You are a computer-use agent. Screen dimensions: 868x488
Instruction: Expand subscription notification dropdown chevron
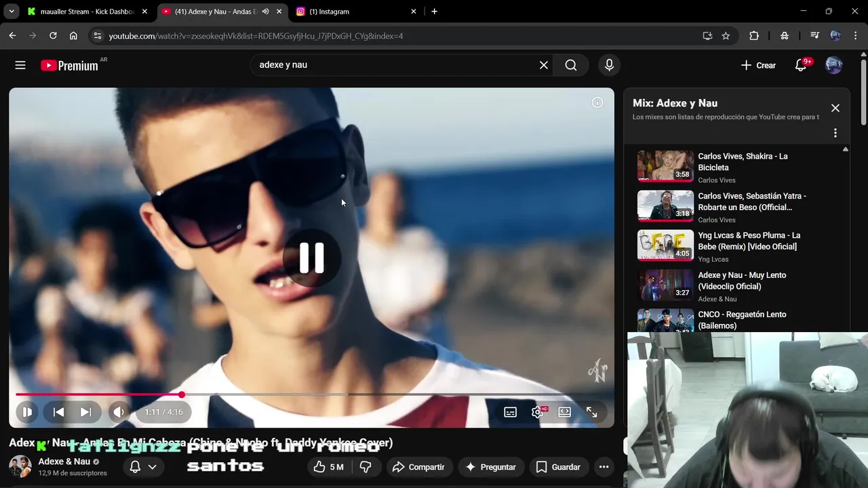coord(152,467)
